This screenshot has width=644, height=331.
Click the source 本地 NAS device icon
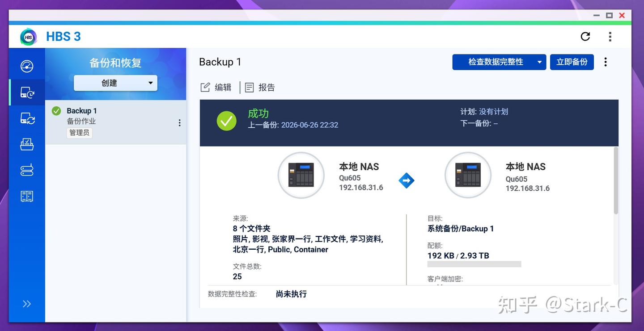point(301,175)
